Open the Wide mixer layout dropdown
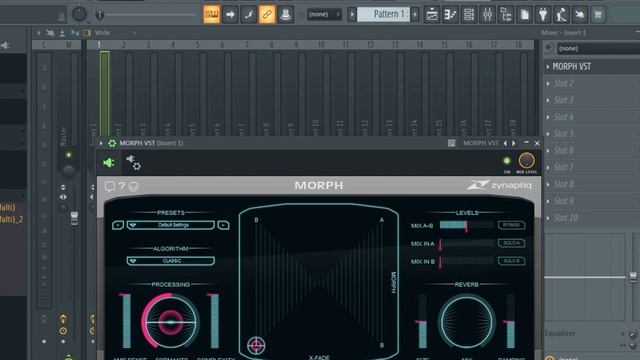The image size is (640, 360). tap(102, 33)
